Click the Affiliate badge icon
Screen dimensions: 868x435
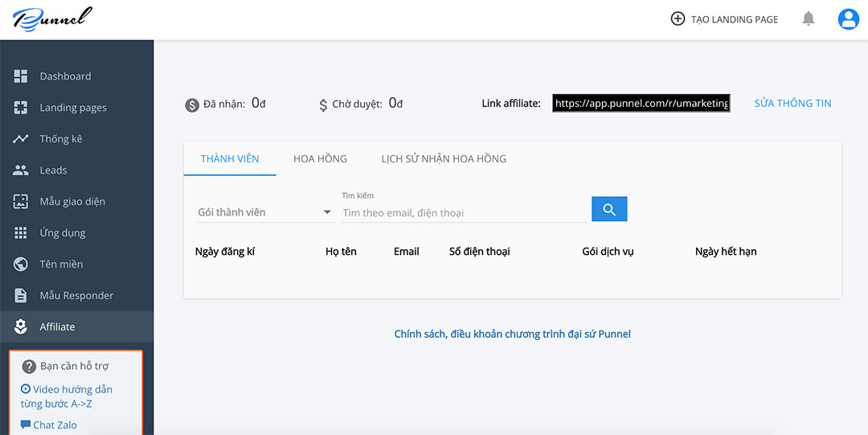tap(20, 327)
